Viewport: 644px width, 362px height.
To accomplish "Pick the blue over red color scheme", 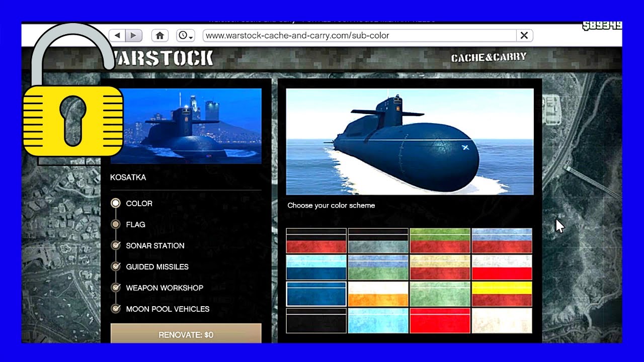I will click(502, 241).
